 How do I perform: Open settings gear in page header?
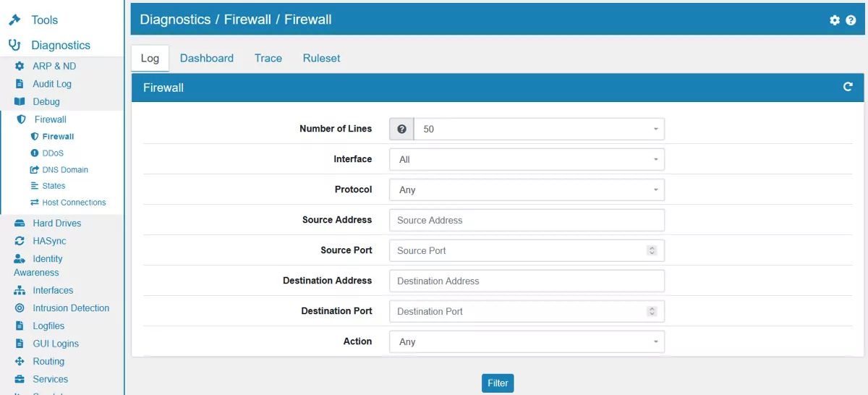[x=835, y=20]
